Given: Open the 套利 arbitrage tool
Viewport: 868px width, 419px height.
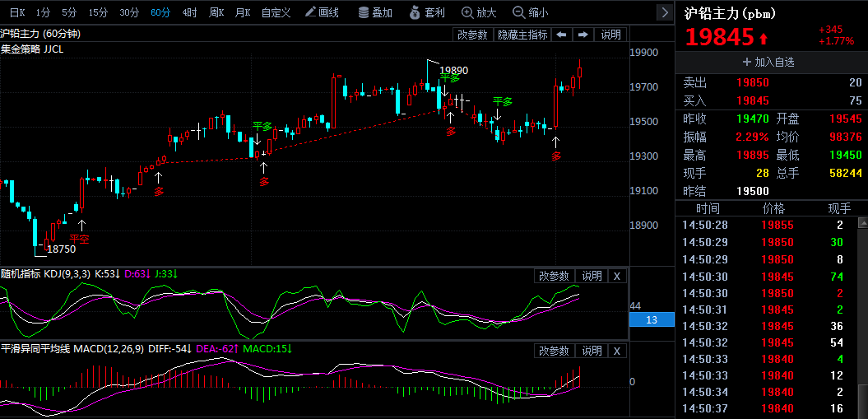Looking at the screenshot, I should [426, 12].
